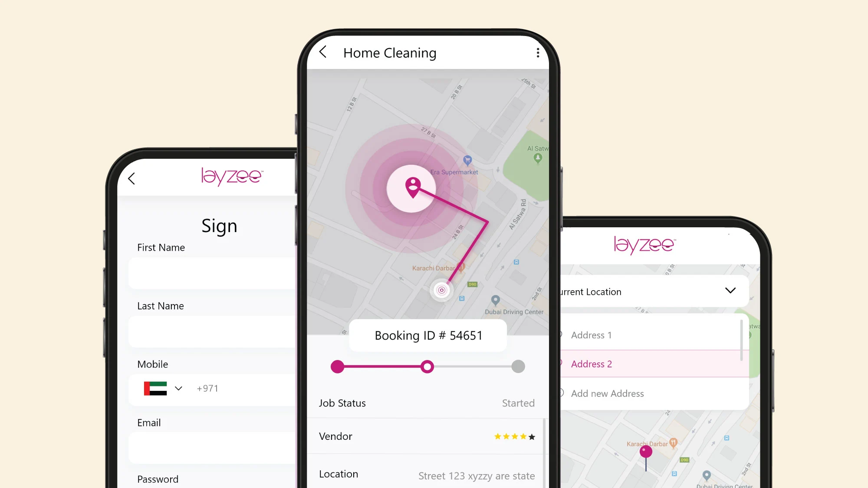
Task: Select Address 2 highlighted menu item
Action: point(650,364)
